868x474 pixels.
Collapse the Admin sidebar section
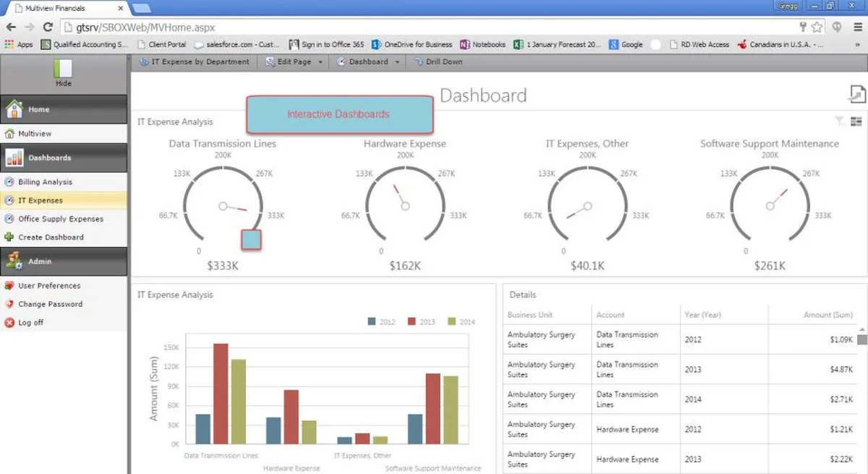coord(64,261)
